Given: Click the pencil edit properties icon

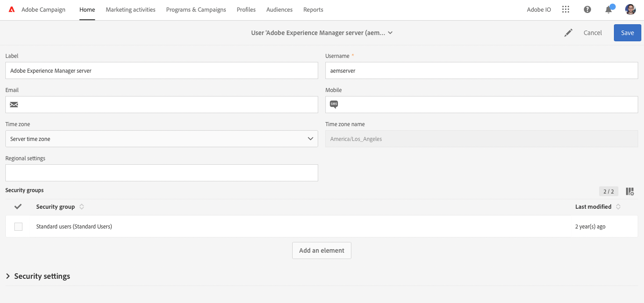Looking at the screenshot, I should [x=569, y=33].
